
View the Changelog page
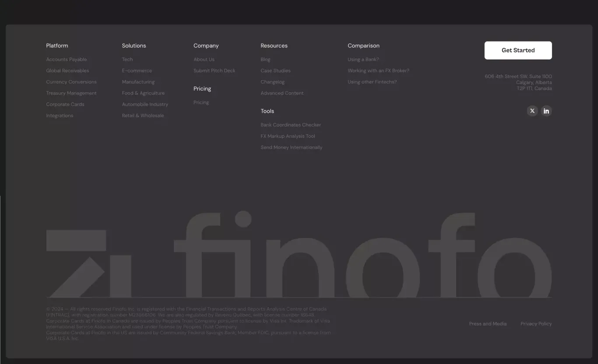tap(273, 82)
